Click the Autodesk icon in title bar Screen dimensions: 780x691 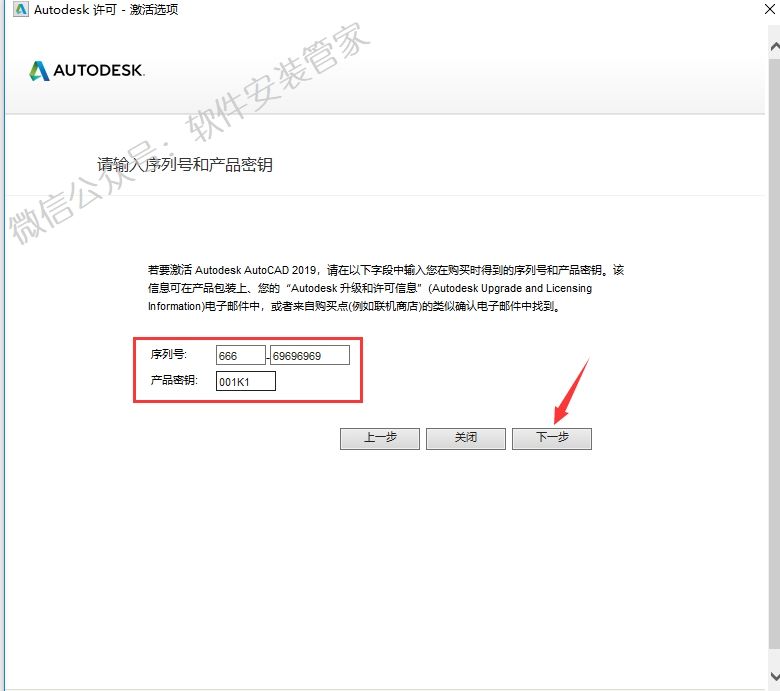pos(20,9)
